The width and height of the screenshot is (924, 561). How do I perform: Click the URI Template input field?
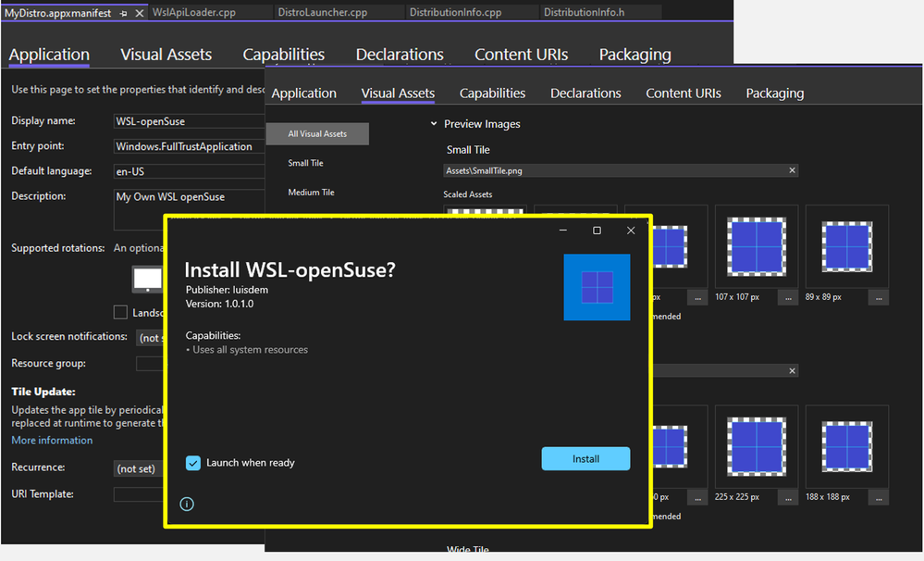click(x=139, y=494)
